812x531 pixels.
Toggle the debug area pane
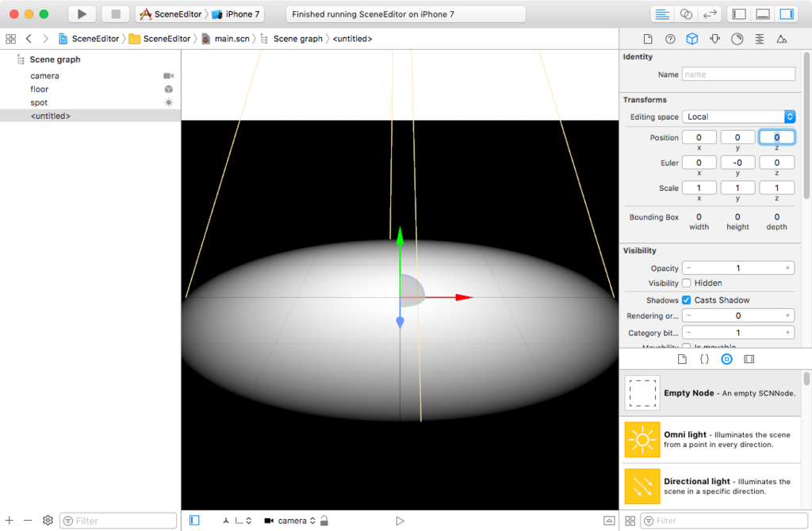point(763,14)
